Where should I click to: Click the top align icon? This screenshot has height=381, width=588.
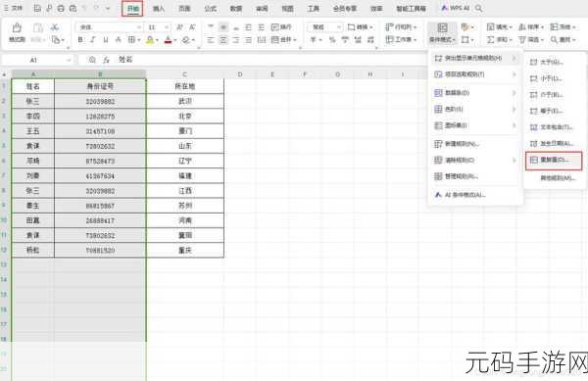point(211,26)
